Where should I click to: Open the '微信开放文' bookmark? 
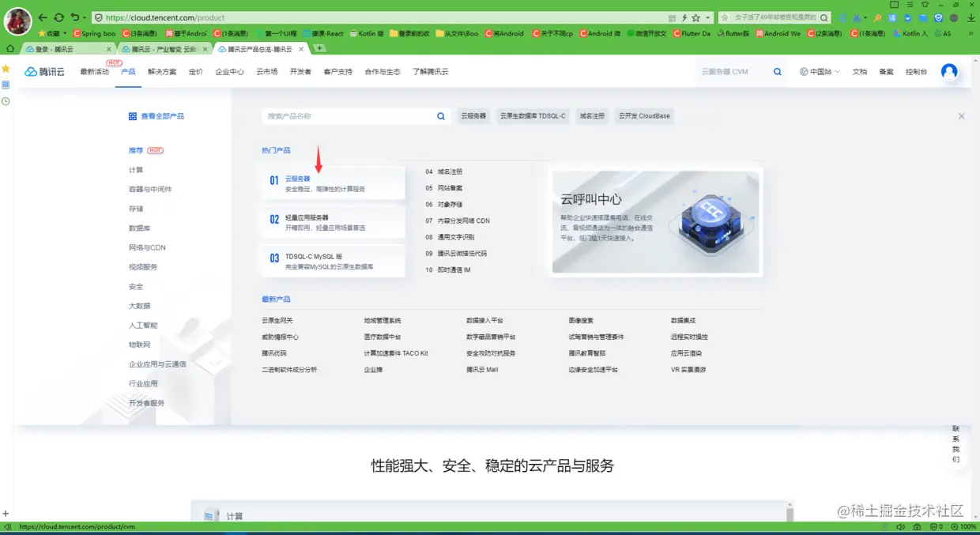click(x=646, y=34)
